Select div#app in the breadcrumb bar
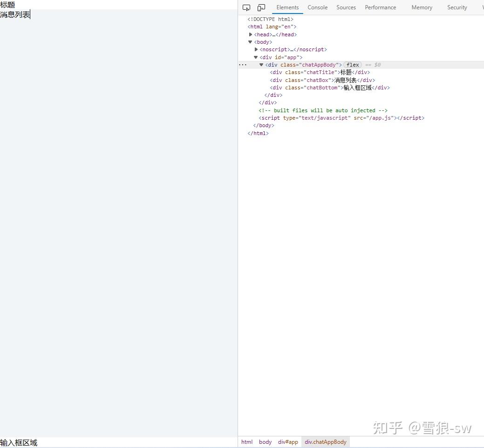 point(288,441)
